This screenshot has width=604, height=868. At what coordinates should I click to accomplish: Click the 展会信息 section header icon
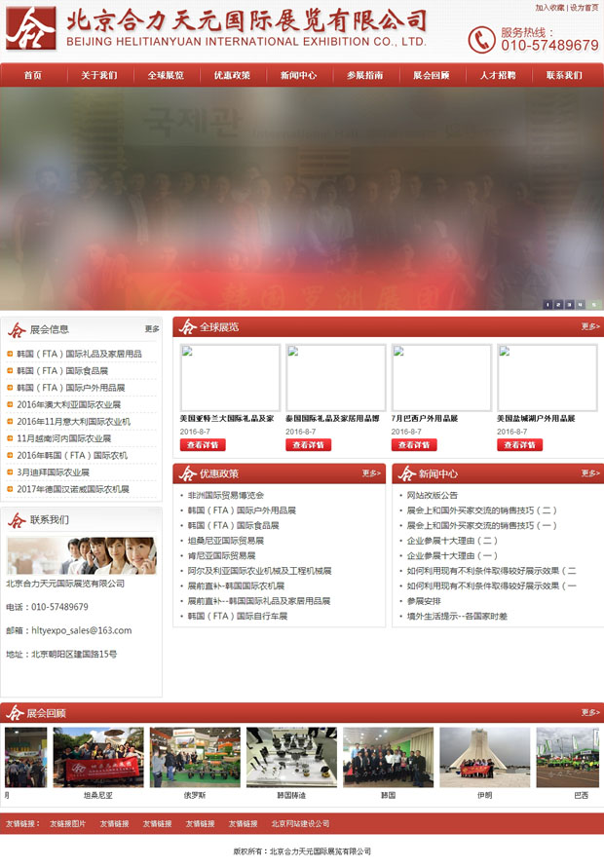[x=17, y=329]
